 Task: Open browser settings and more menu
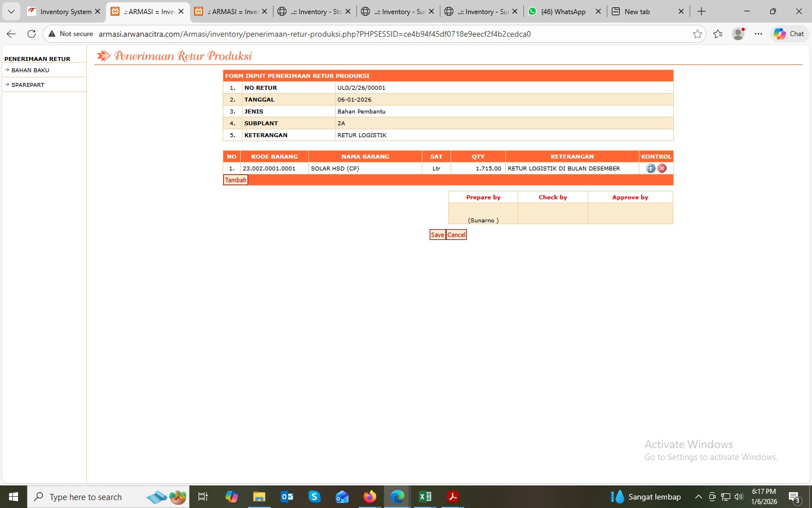[x=758, y=34]
